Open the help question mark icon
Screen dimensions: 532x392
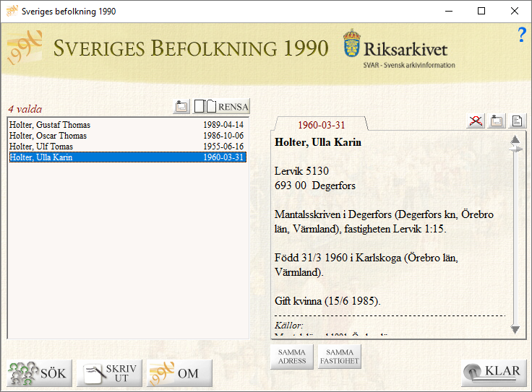pyautogui.click(x=522, y=35)
